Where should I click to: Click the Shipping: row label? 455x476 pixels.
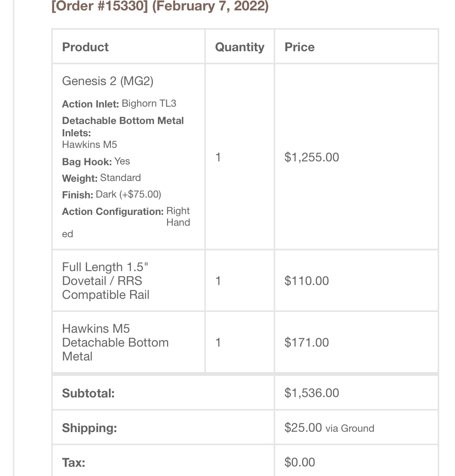click(x=90, y=428)
